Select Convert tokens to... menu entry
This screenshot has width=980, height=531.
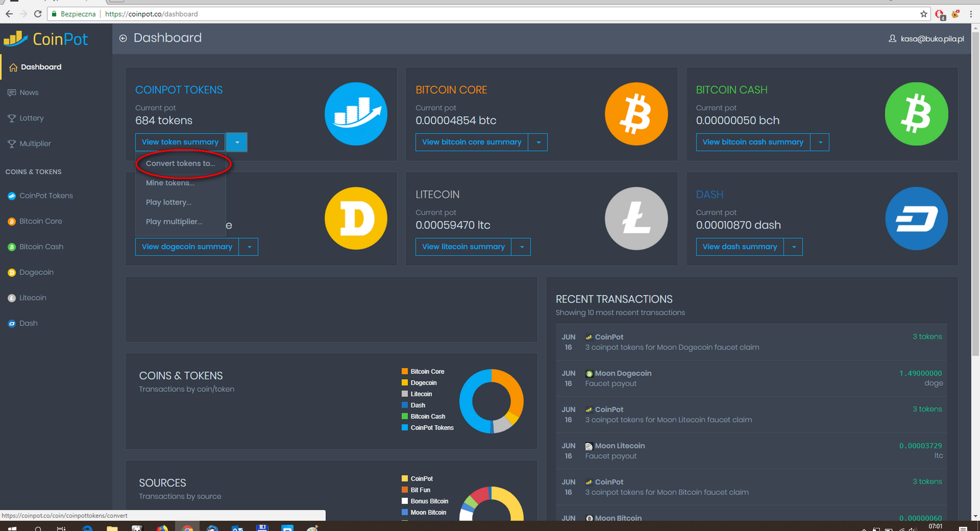(x=181, y=164)
